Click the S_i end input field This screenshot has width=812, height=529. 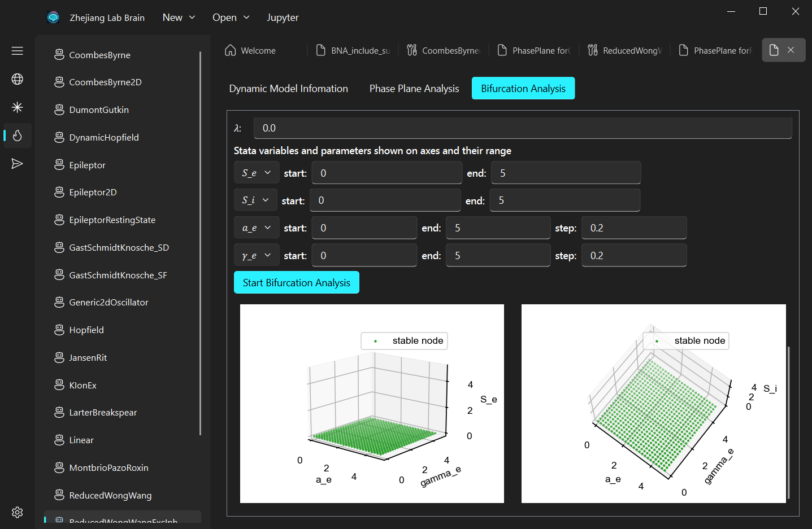565,200
